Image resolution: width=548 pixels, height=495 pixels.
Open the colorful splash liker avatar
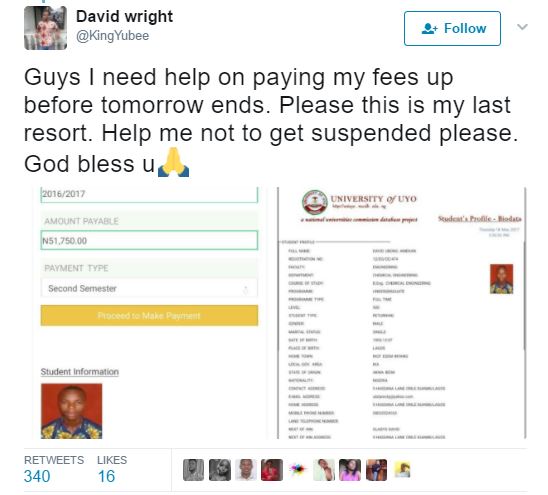coord(298,470)
